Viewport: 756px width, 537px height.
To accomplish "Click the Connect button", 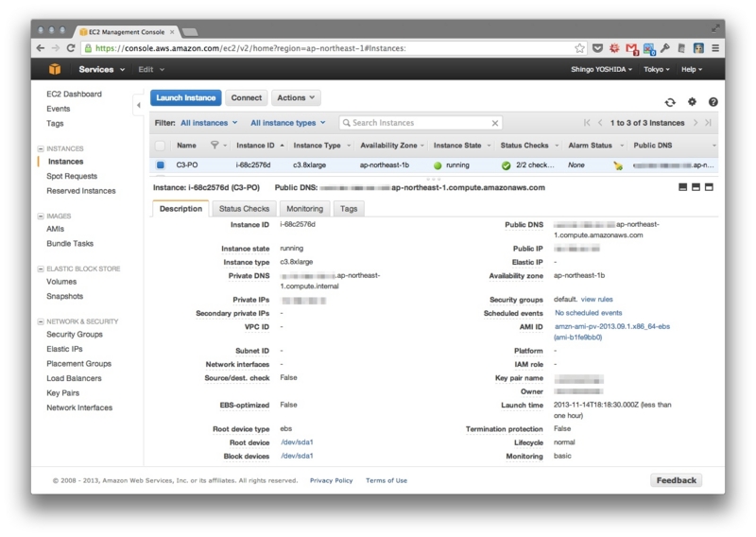I will (246, 97).
